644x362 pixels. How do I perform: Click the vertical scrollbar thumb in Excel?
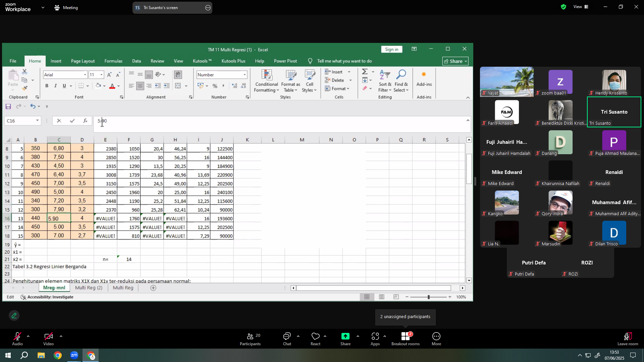click(469, 169)
